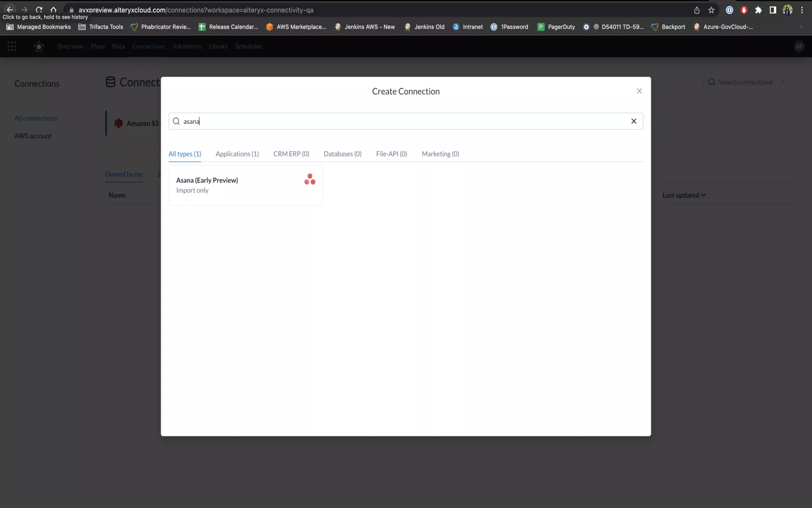Screen dimensions: 812x508
Task: Open the Trifacta Tools bookmarks folder
Action: click(x=100, y=27)
